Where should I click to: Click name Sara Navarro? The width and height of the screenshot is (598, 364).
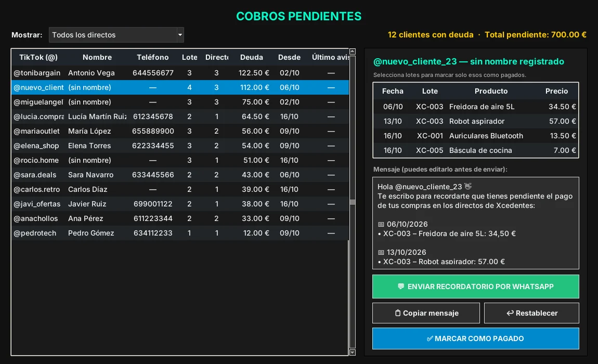click(x=91, y=175)
